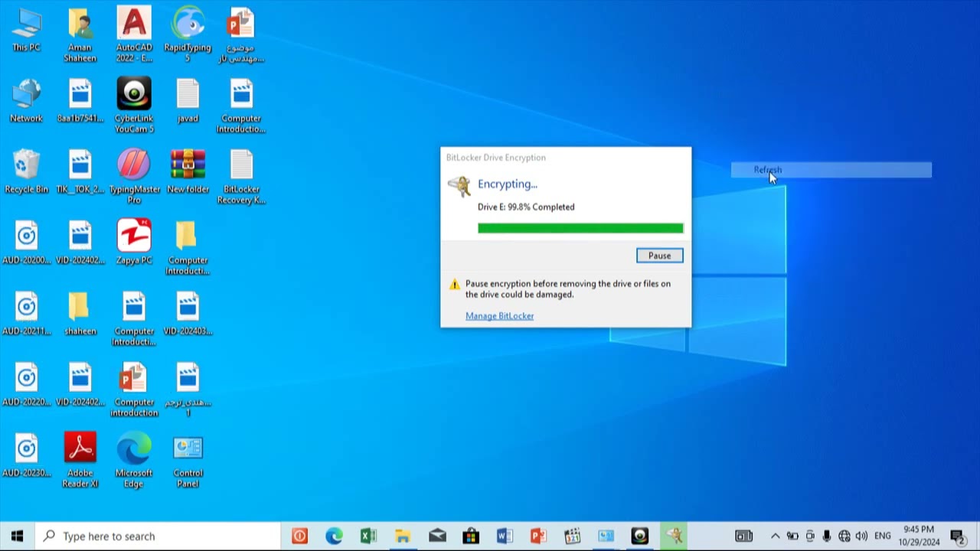Select the AutoCAD 2022 desktop shortcut
The height and width of the screenshot is (551, 980).
[134, 35]
